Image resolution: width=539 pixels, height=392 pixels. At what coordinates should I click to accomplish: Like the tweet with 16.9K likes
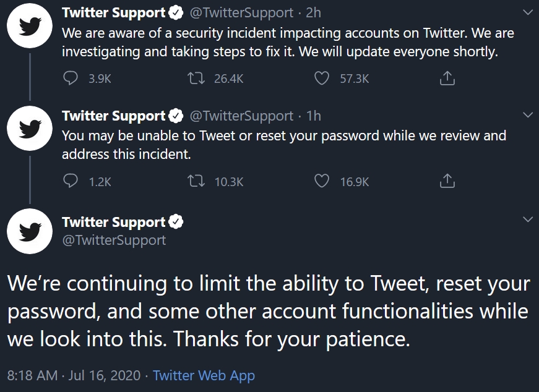(322, 181)
